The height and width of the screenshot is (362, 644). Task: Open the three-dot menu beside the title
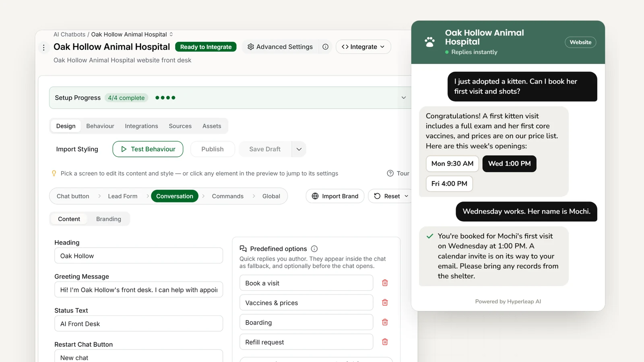coord(44,47)
